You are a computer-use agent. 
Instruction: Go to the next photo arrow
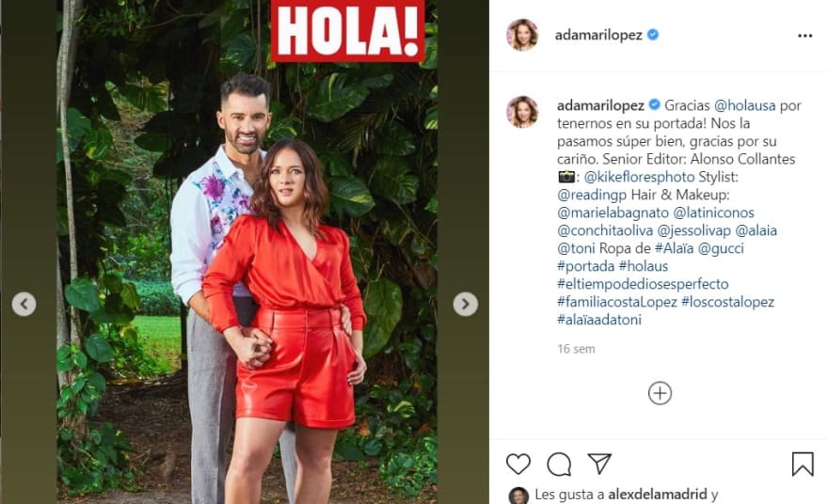(465, 304)
